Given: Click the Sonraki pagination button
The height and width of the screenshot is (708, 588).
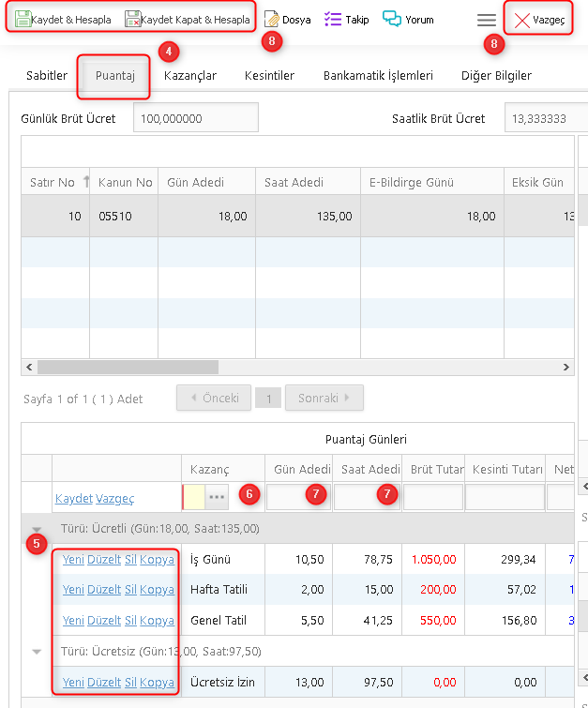Looking at the screenshot, I should [324, 398].
